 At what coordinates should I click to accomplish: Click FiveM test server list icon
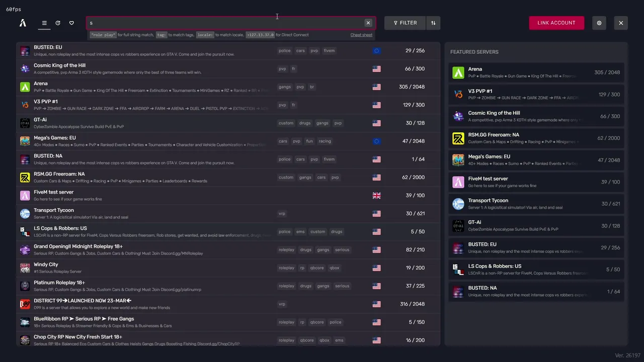pos(25,196)
